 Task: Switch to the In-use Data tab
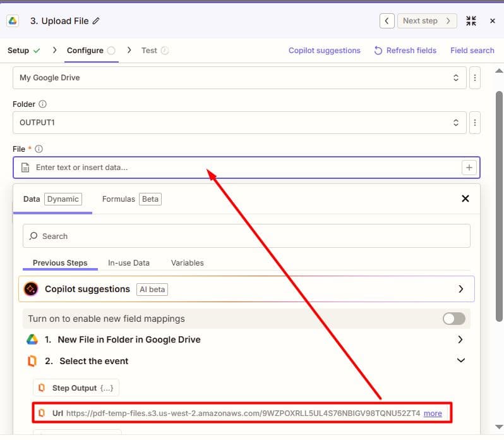[x=129, y=263]
